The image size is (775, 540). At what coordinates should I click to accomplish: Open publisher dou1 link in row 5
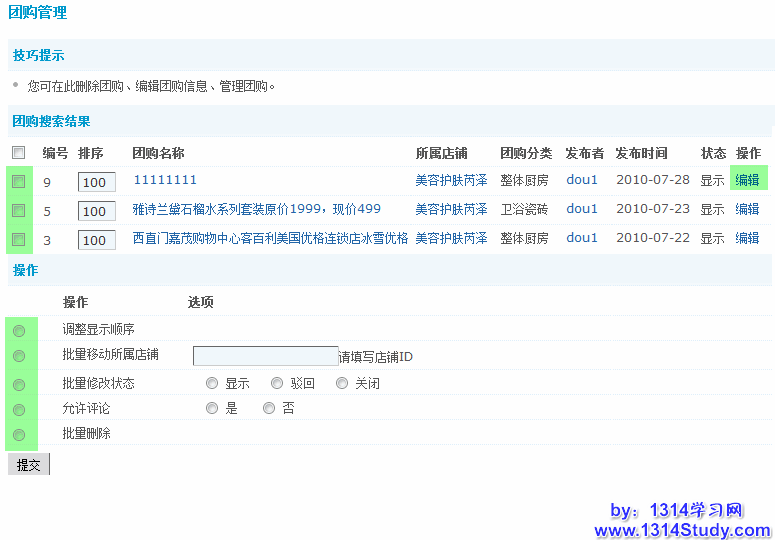[x=582, y=209]
